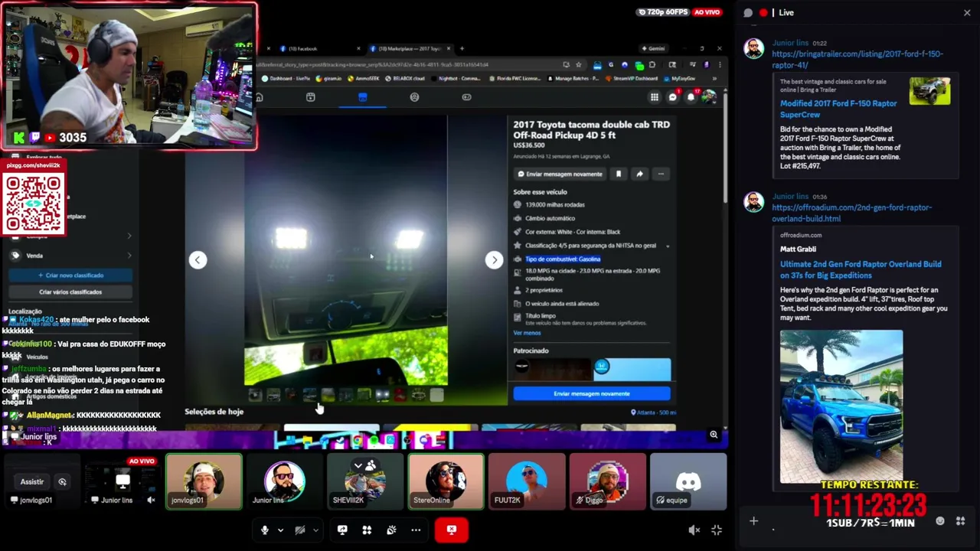Viewport: 980px width, 551px height.
Task: Toggle the Discord camera on or off
Action: tap(300, 530)
